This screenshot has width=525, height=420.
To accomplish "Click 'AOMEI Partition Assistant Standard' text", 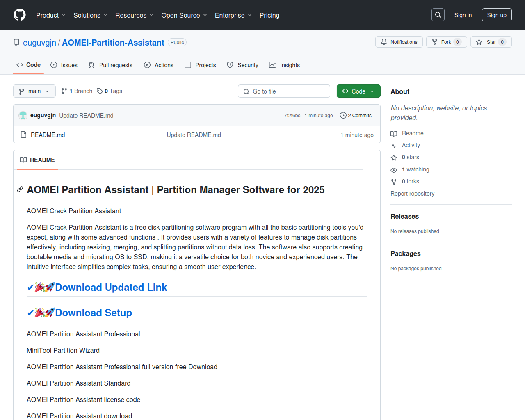I will tap(79, 383).
